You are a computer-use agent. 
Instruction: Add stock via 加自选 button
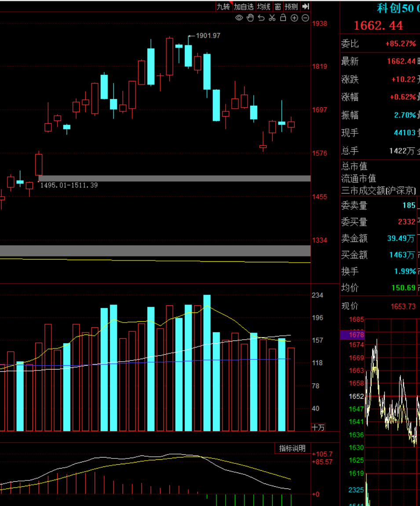pos(244,7)
